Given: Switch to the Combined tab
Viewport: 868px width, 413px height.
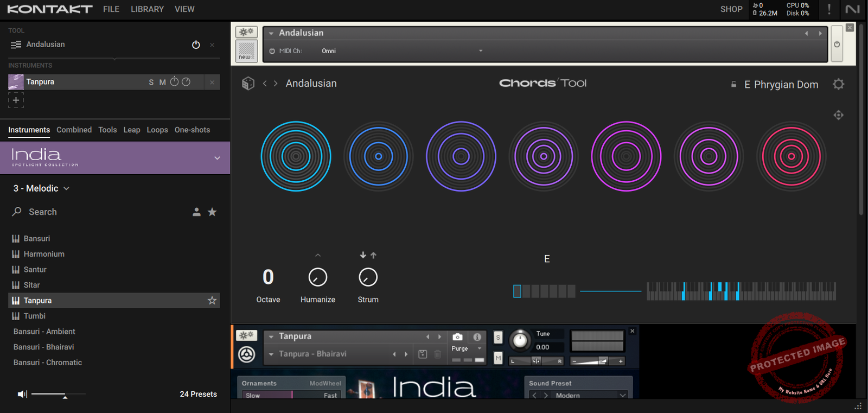Looking at the screenshot, I should click(x=74, y=130).
